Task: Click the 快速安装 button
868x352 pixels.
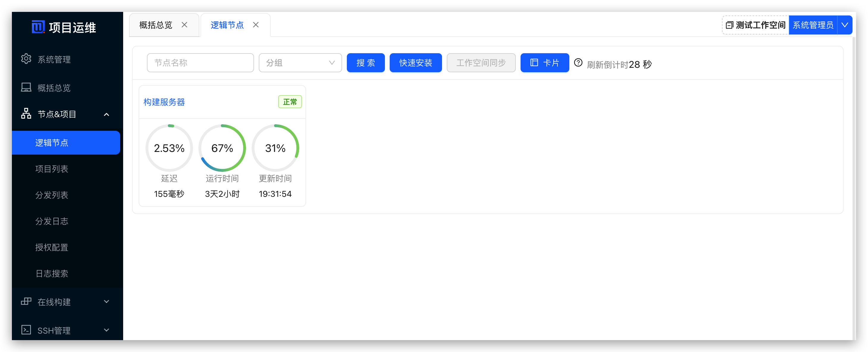Action: tap(416, 63)
